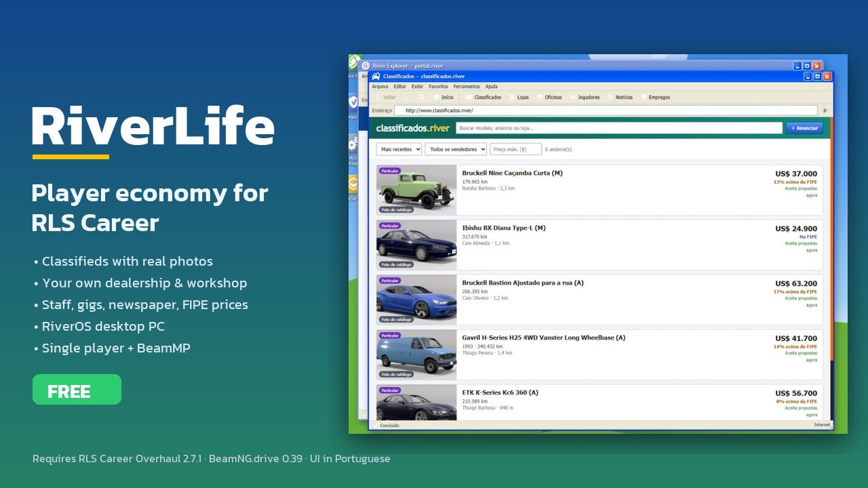Open the Gavril H-Series H25 4WD Vanster title

pos(544,338)
